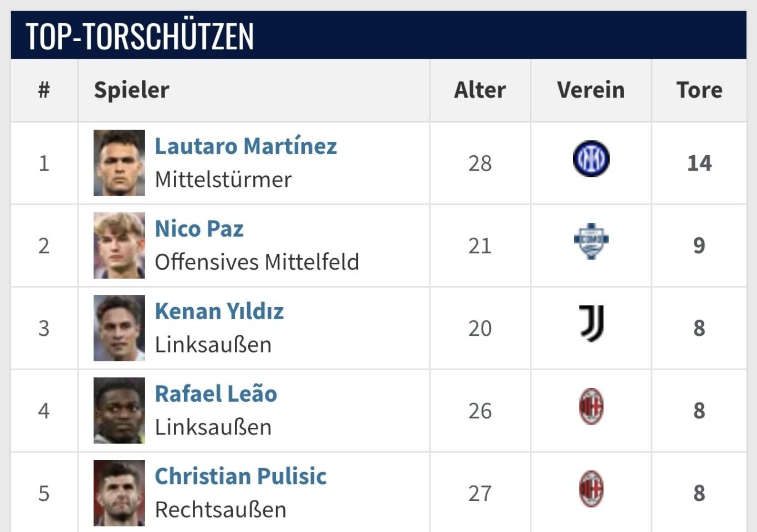Open Lautaro Martínez player profile link
Screen dimensions: 757x532
click(x=245, y=146)
